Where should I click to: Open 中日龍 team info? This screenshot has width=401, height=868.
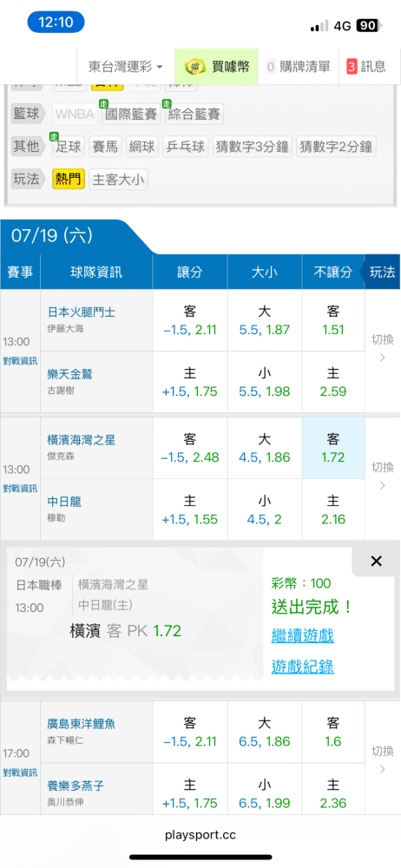pos(64,502)
